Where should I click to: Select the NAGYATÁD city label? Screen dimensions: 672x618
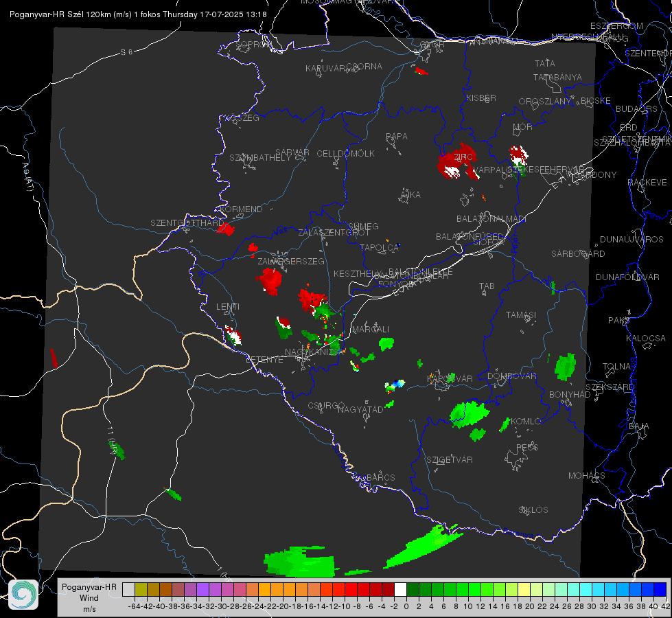pos(360,409)
